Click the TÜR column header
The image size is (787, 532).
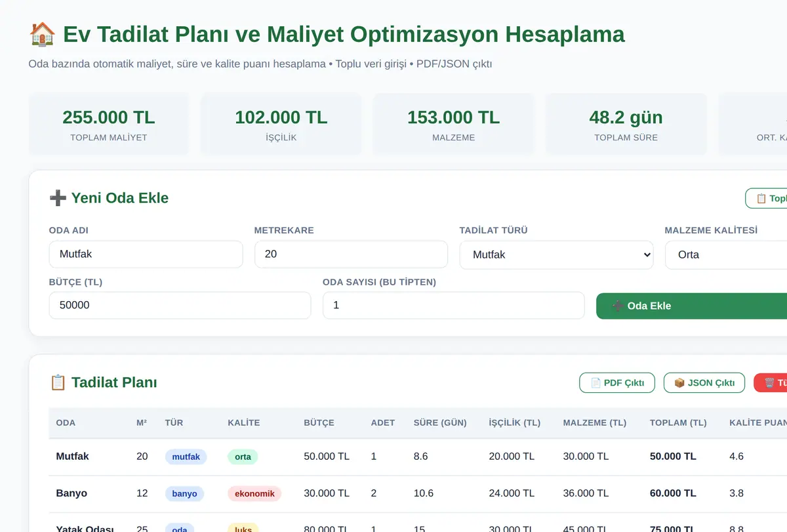click(x=174, y=422)
